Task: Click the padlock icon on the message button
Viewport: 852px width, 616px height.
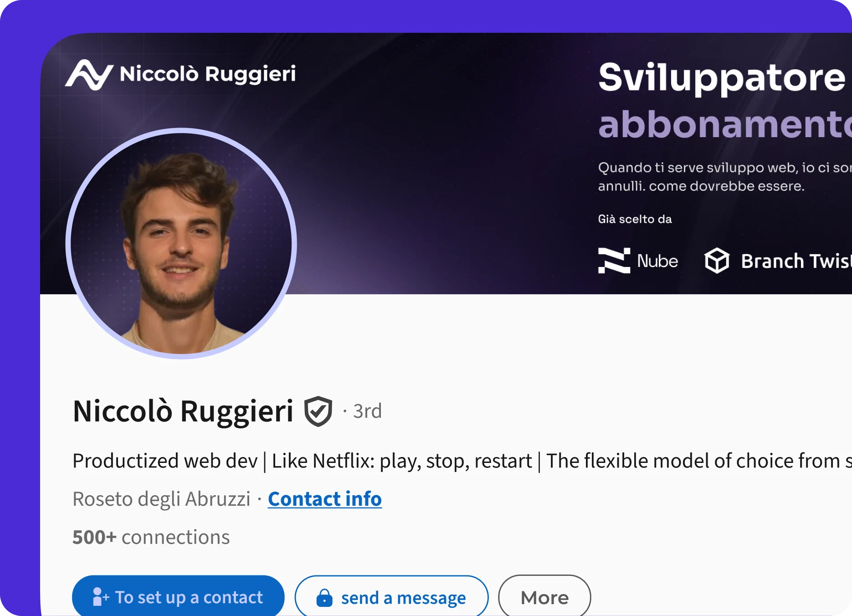Action: (324, 598)
